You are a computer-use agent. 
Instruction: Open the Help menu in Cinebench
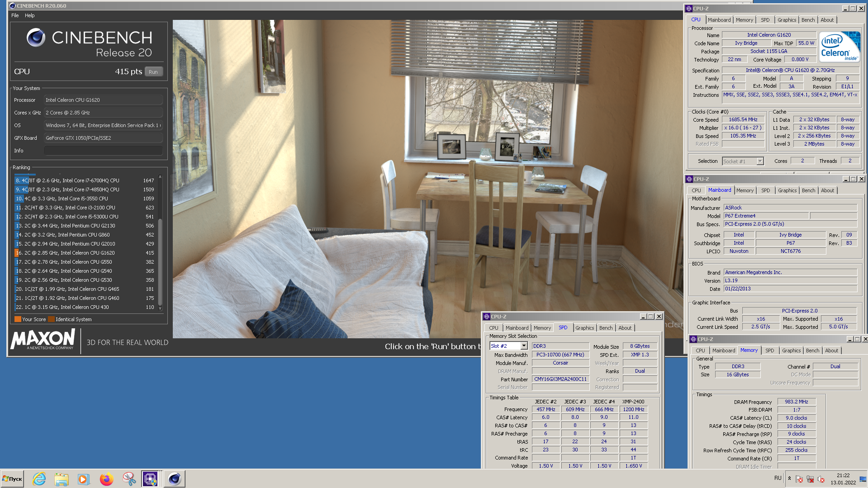pos(30,15)
